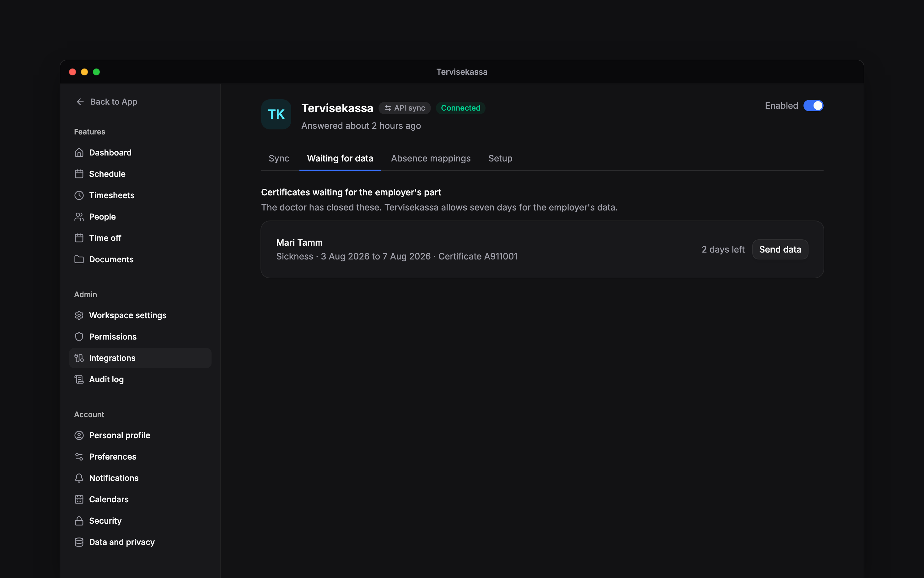This screenshot has height=578, width=924.
Task: Open the Audit log page label
Action: tap(106, 379)
